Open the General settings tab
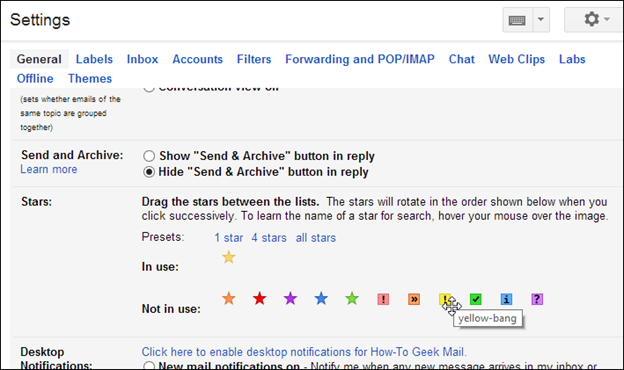Image resolution: width=624 pixels, height=370 pixels. [x=39, y=59]
